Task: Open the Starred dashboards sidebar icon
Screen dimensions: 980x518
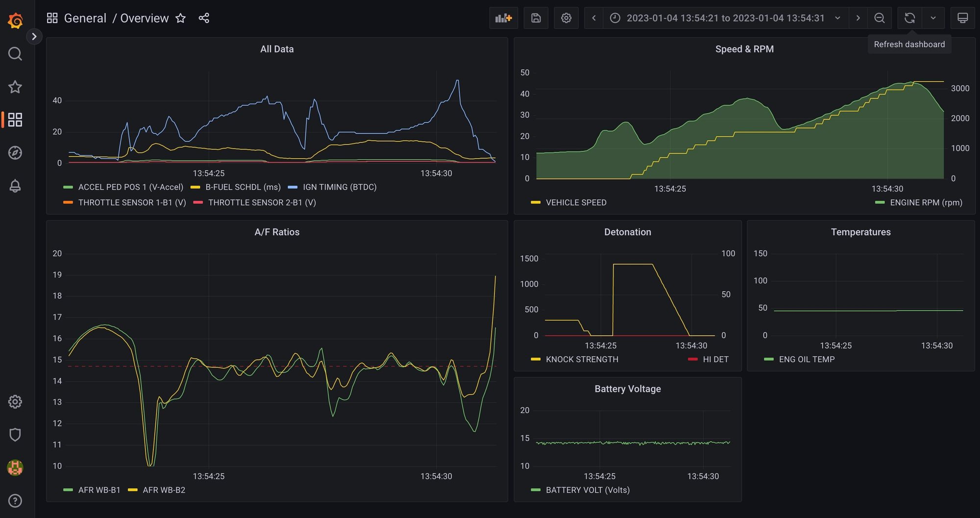Action: [x=15, y=87]
